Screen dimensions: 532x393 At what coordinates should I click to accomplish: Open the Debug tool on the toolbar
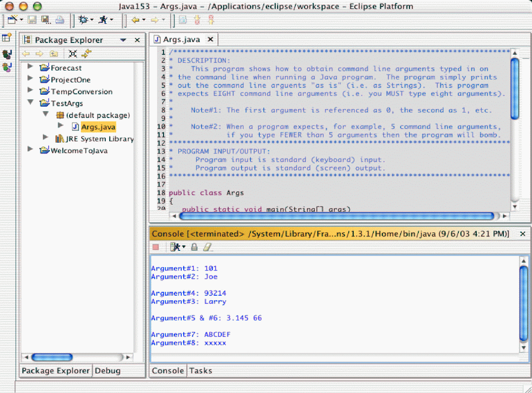pos(83,20)
